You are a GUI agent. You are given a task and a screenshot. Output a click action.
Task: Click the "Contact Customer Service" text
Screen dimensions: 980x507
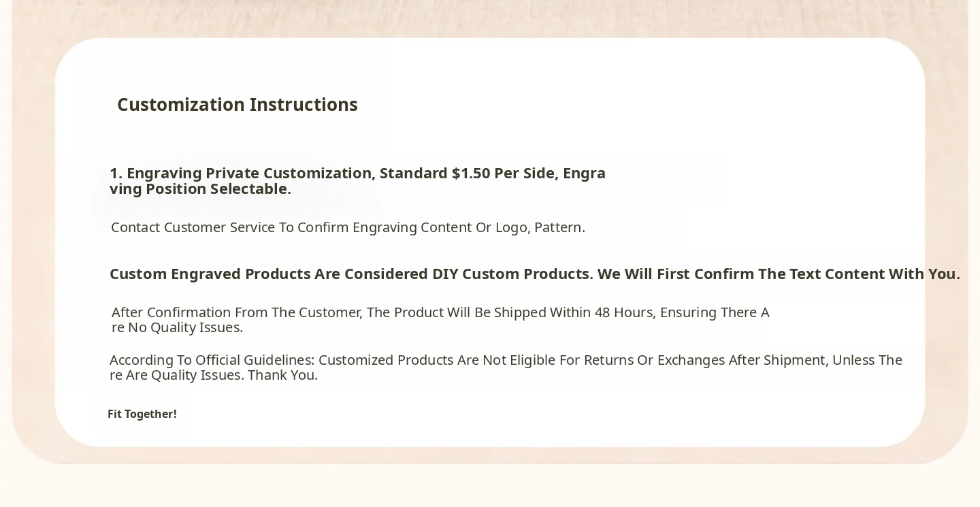(x=193, y=227)
